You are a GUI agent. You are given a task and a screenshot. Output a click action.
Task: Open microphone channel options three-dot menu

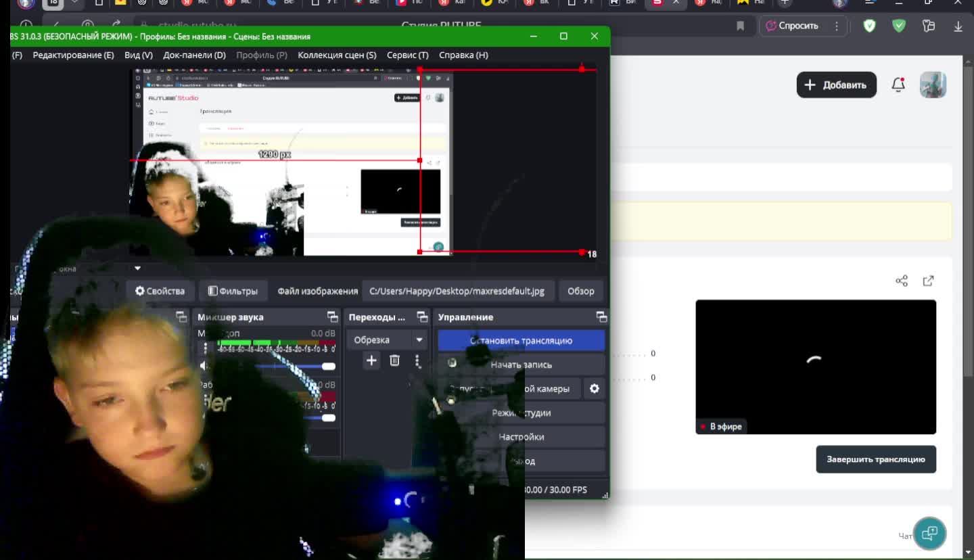[206, 348]
